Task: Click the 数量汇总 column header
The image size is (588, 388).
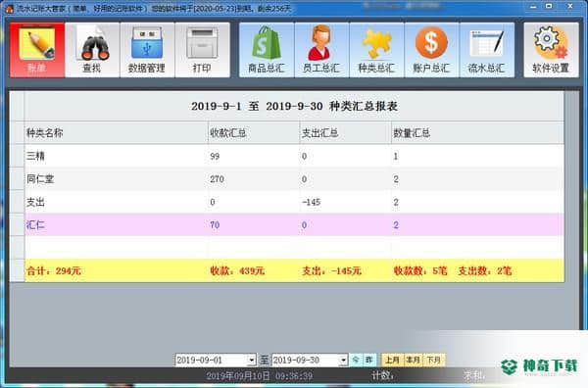Action: [x=477, y=132]
